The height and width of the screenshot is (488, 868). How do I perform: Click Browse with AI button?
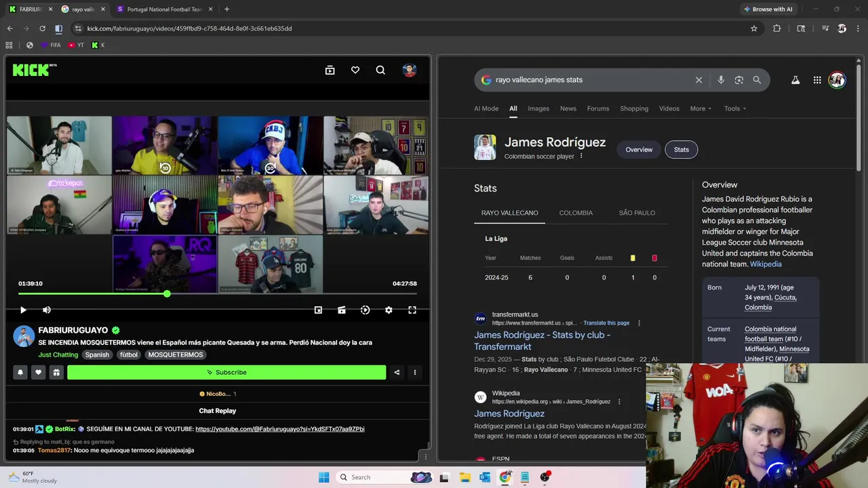pyautogui.click(x=768, y=9)
